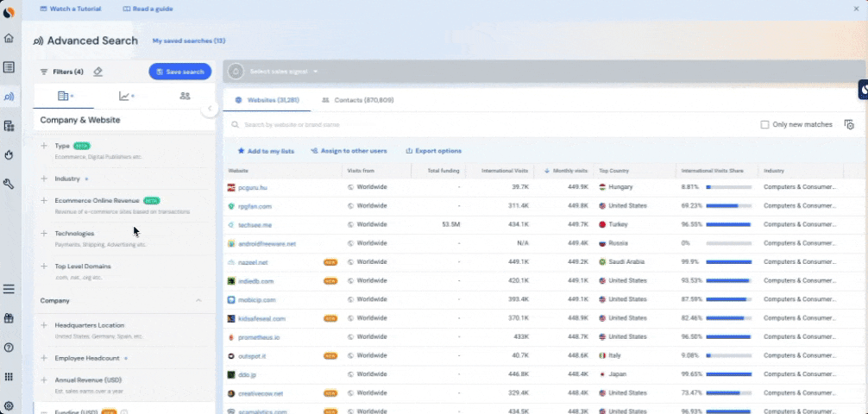The width and height of the screenshot is (868, 414).
Task: Enable the Only new matches checkbox
Action: (x=764, y=125)
